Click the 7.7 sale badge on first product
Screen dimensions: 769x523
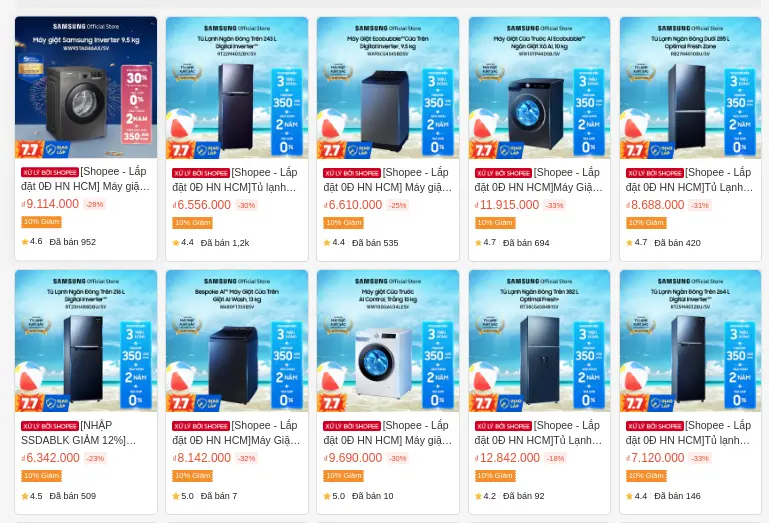point(28,149)
